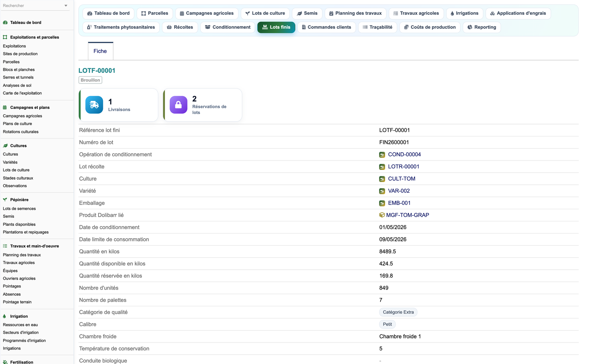Open Analyses de sol in sidebar

tap(17, 85)
